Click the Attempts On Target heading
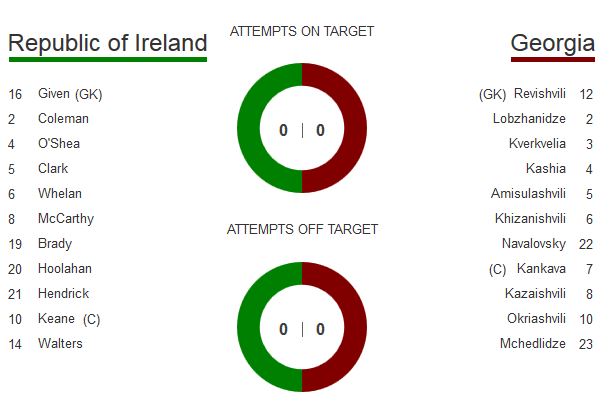This screenshot has height=418, width=609. [302, 31]
